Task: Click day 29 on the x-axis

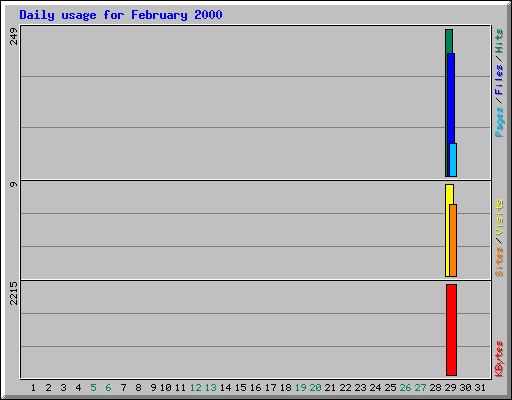Action: tap(450, 388)
